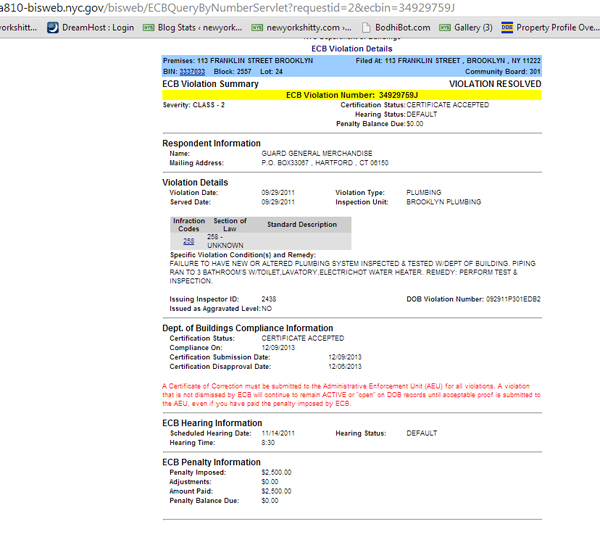Click the Penalty Imposed $2,500.00 amount
600x545 pixels.
(x=275, y=471)
